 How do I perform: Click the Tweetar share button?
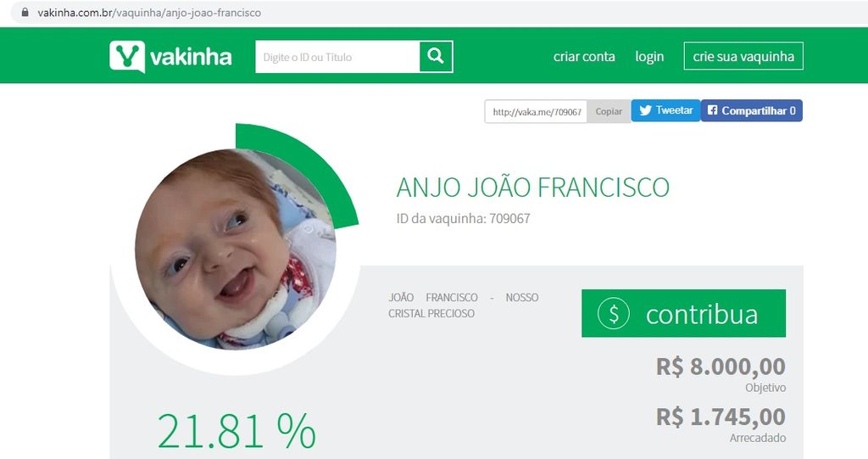point(666,110)
